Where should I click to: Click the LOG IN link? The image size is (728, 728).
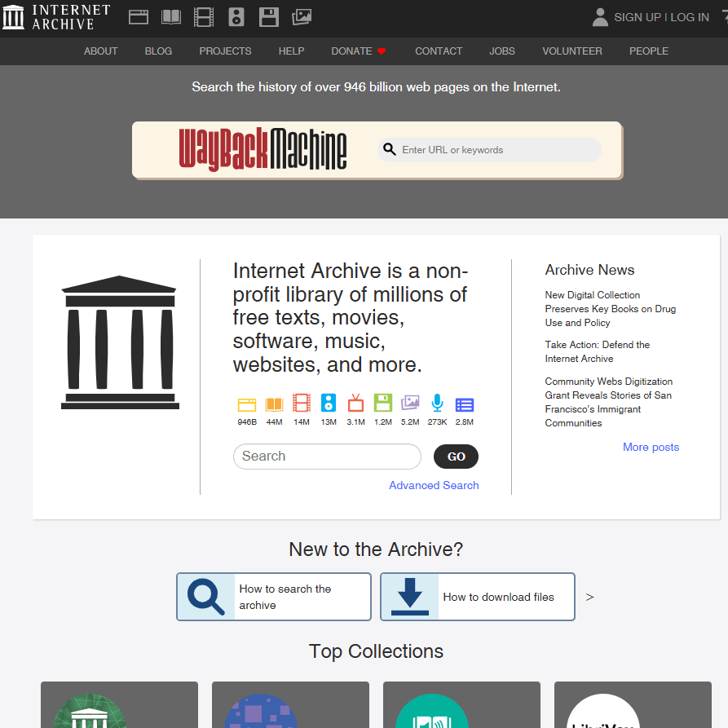[690, 17]
